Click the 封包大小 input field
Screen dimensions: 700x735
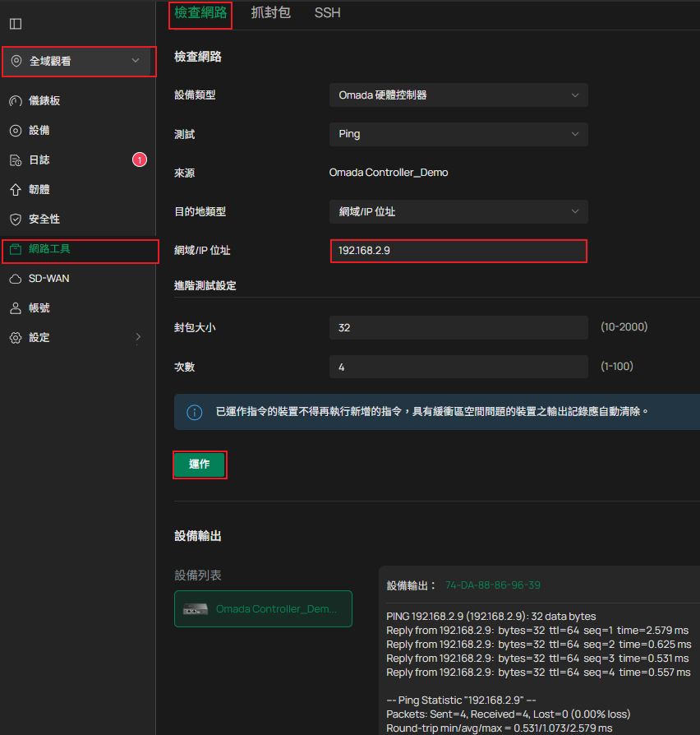(458, 327)
